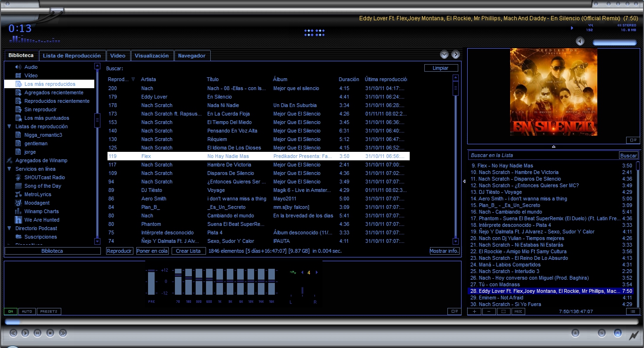Click the green crossfade arrow icon
644x348 pixels.
tap(292, 272)
